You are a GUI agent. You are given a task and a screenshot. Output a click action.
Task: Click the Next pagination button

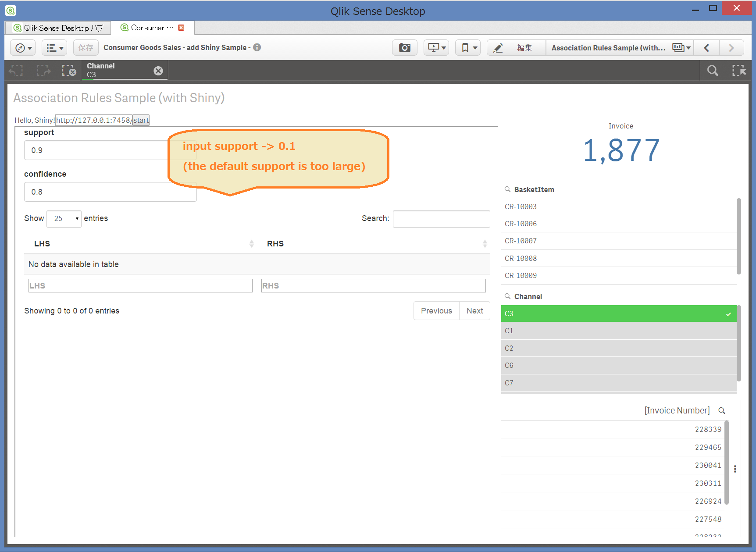tap(474, 311)
